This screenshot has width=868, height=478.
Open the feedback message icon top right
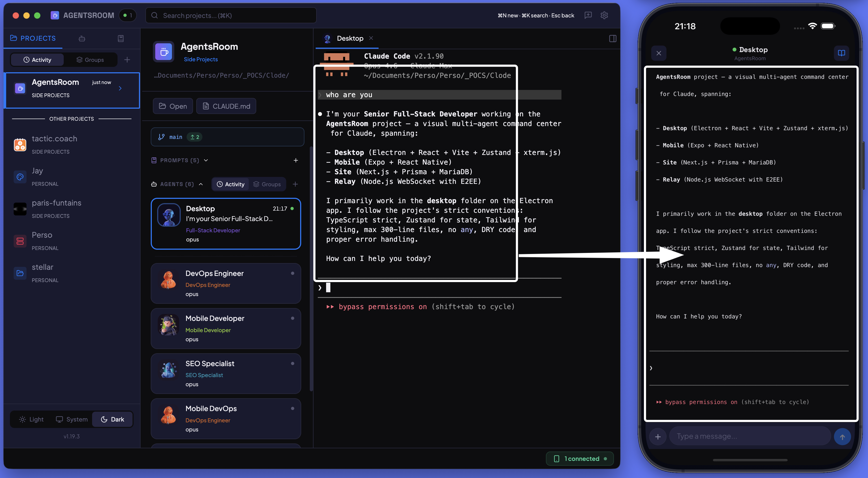click(x=588, y=15)
